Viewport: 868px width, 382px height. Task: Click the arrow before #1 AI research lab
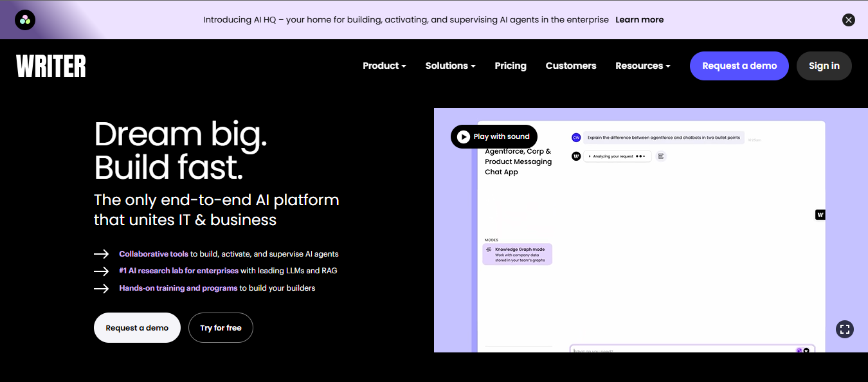(102, 271)
